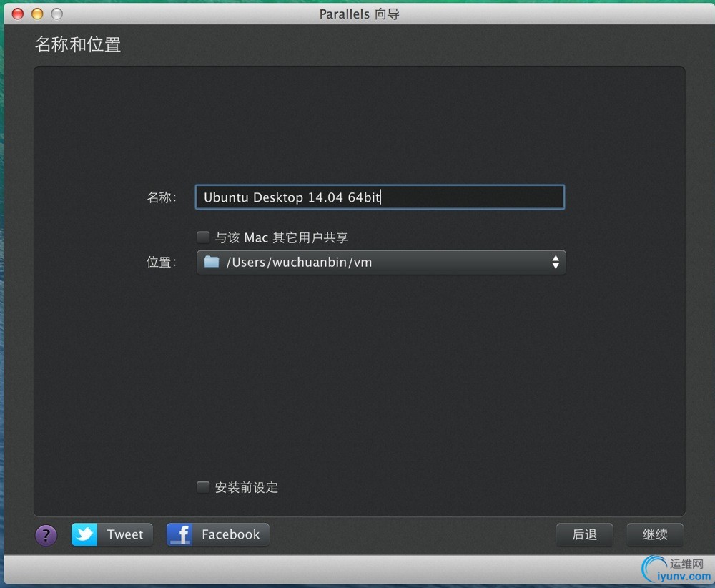Click the 安装前设定 label text
The image size is (715, 588).
[x=247, y=487]
